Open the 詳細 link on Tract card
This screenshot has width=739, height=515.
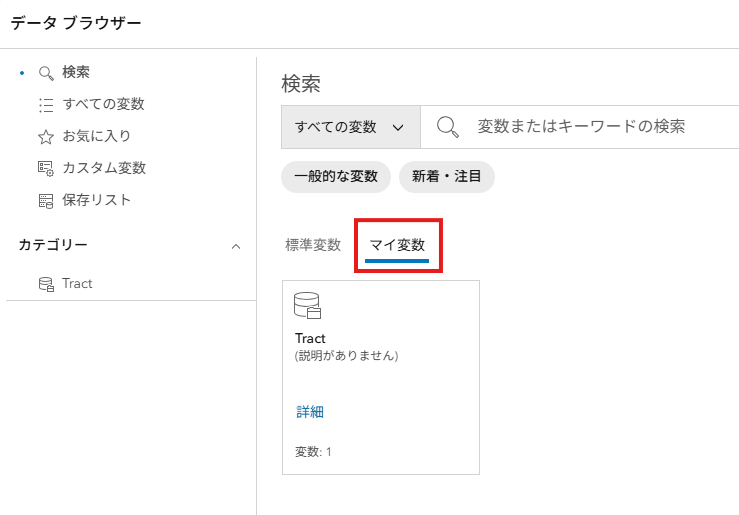pyautogui.click(x=310, y=412)
